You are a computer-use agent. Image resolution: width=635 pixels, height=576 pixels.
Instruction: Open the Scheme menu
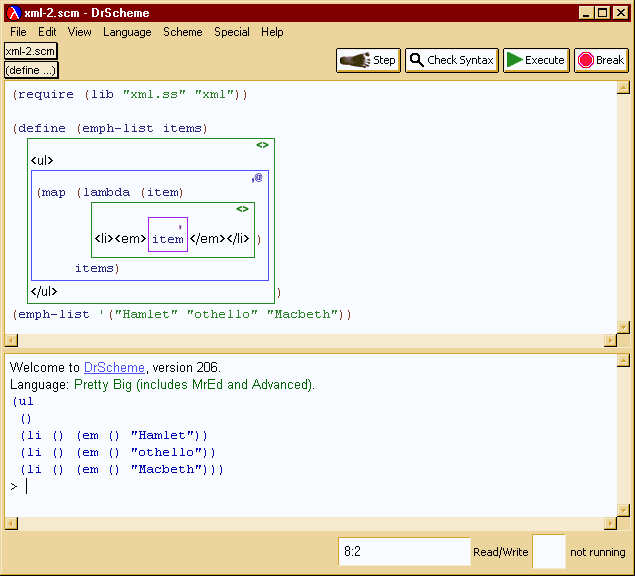183,32
